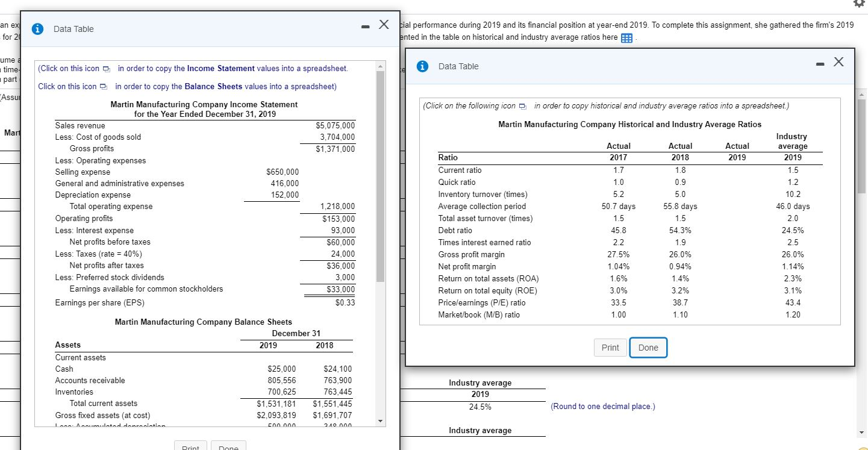Click Inventory turnover (times) row label

pyautogui.click(x=482, y=195)
